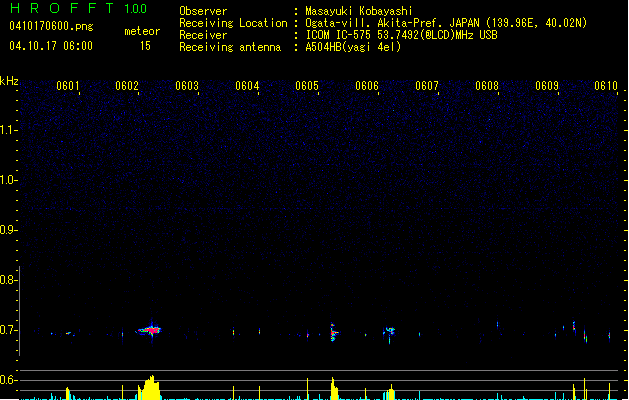The width and height of the screenshot is (629, 400).
Task: Click the large red meteor echo after 0602
Action: click(x=149, y=330)
